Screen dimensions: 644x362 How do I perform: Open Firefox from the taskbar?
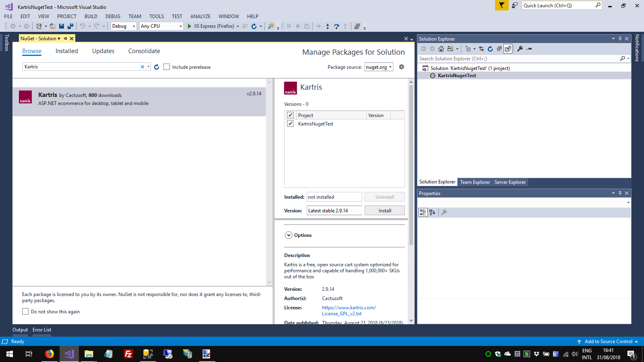coord(50,354)
